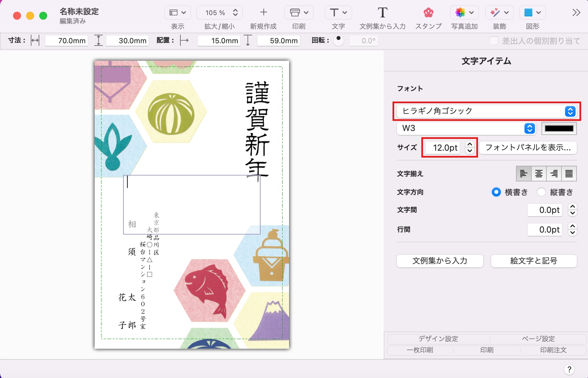
Task: Open the ヒラギノ角ゴシック font dropdown
Action: point(487,111)
